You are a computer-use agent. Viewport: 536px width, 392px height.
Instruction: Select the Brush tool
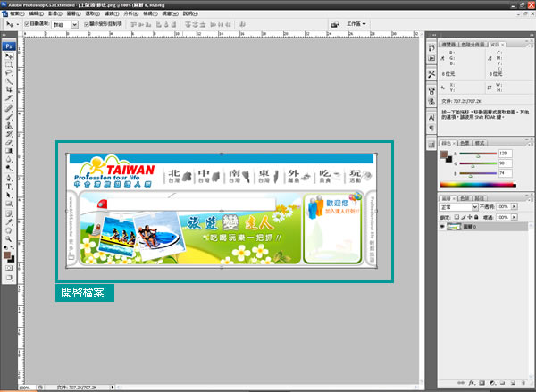pos(9,117)
